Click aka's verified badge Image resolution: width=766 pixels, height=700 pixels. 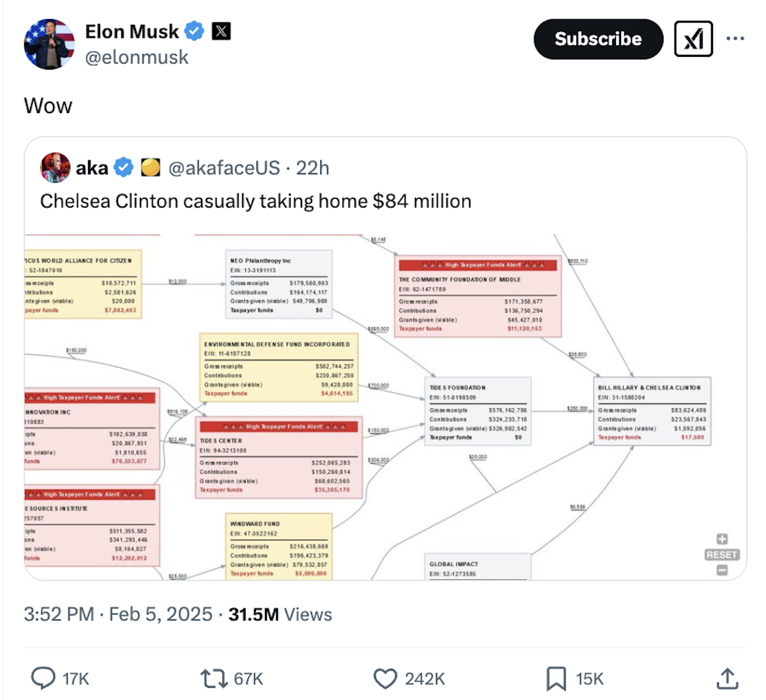pyautogui.click(x=122, y=167)
